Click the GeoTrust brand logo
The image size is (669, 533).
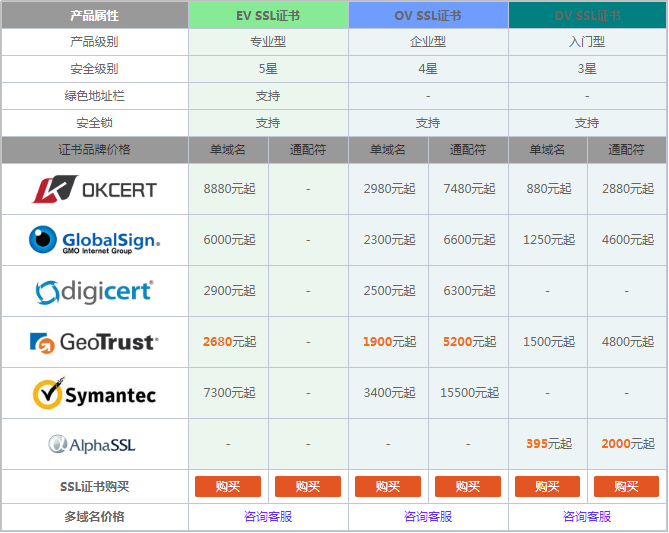point(94,342)
